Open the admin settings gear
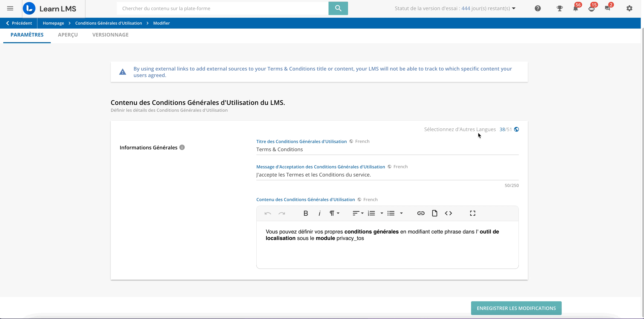 pyautogui.click(x=629, y=8)
